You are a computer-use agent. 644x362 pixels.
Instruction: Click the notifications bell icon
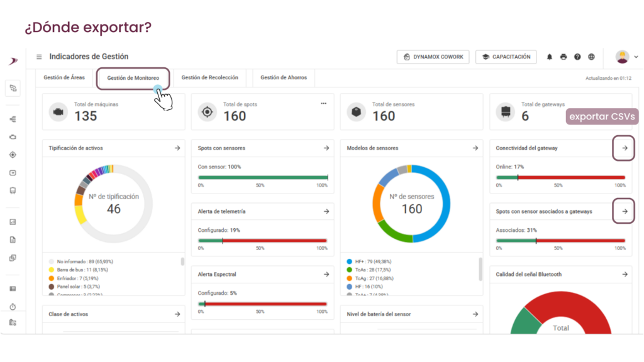[550, 57]
